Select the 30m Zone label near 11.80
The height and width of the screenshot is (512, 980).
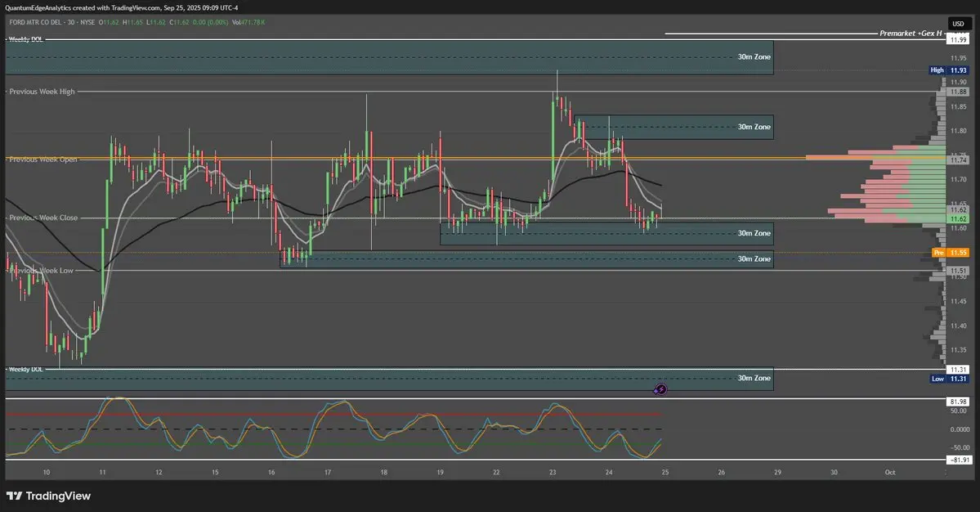754,127
